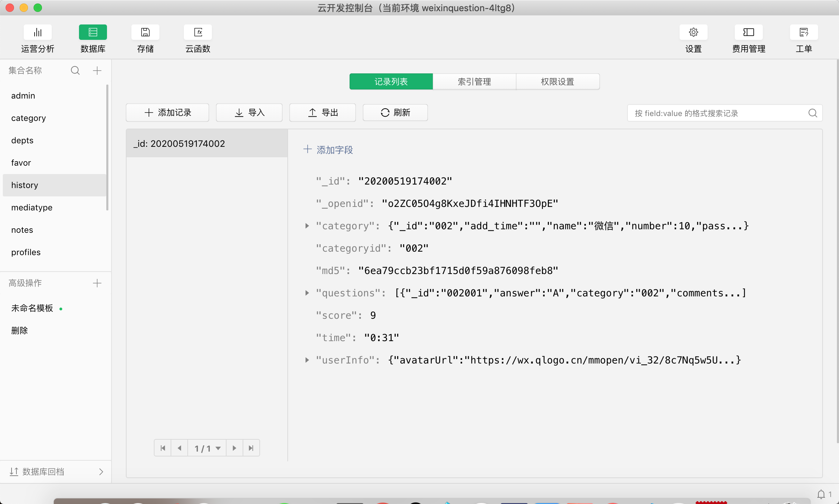Open 费用管理 billing management

coord(748,33)
